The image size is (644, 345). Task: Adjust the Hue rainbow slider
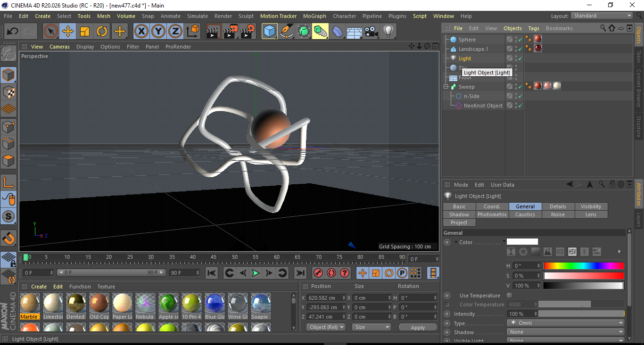click(584, 266)
